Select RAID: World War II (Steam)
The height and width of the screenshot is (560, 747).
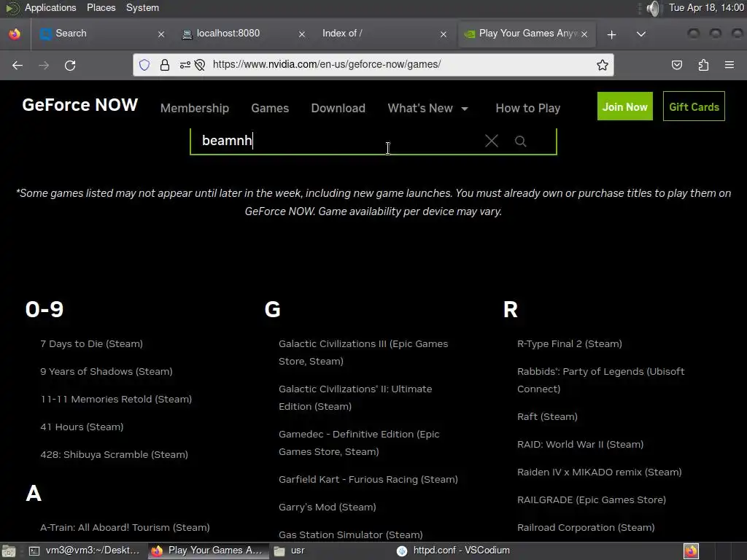point(580,444)
